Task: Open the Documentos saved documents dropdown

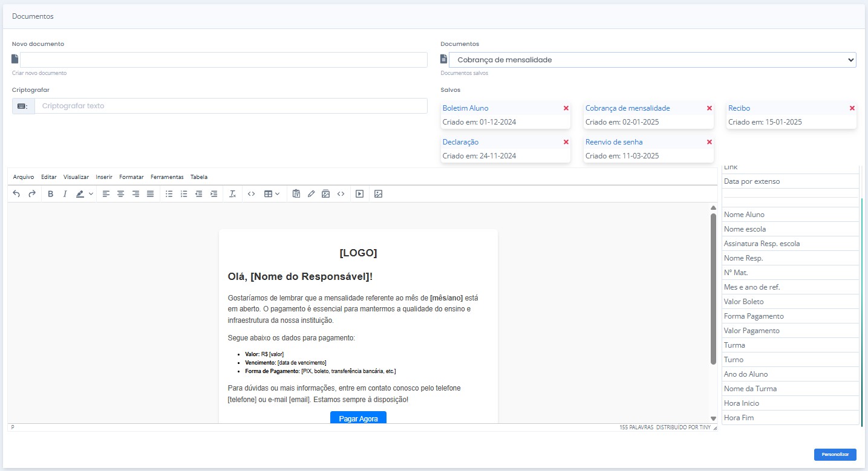Action: click(x=653, y=60)
